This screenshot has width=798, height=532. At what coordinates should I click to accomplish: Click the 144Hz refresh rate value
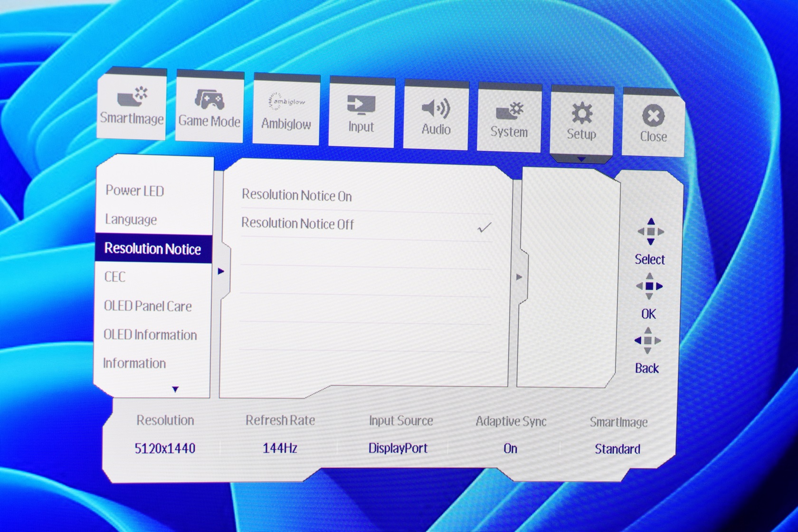tap(280, 448)
